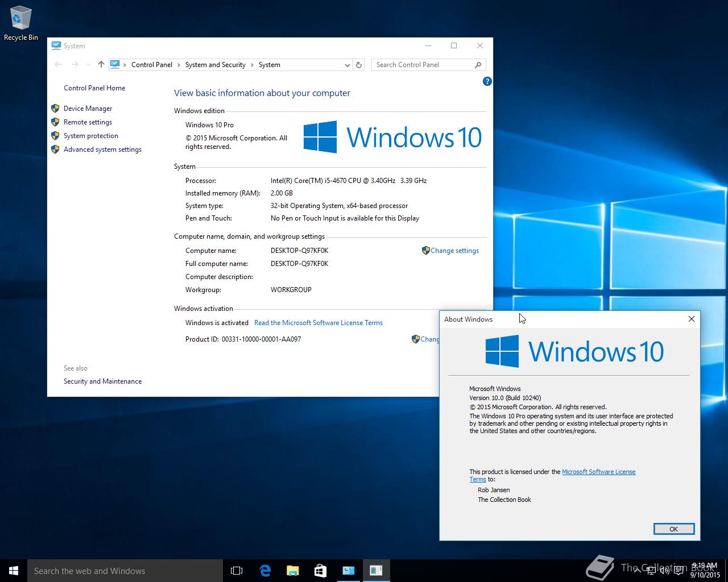
Task: Click shield icon beside Remote settings
Action: pos(55,122)
